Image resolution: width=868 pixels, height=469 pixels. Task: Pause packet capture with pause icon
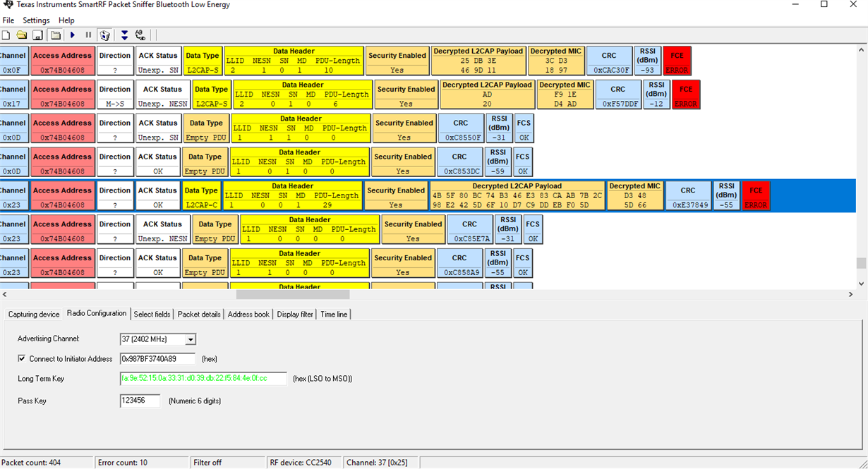(88, 35)
